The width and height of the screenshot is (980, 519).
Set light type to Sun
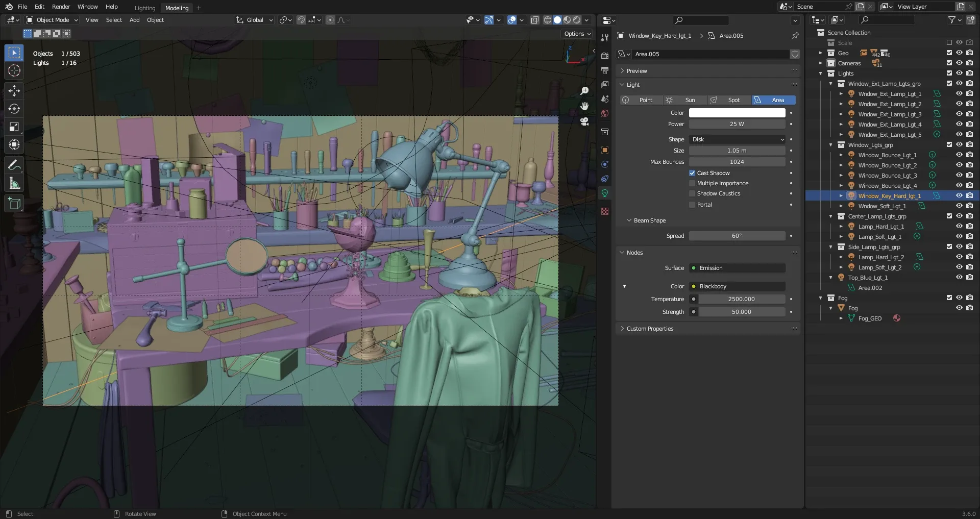tap(685, 100)
